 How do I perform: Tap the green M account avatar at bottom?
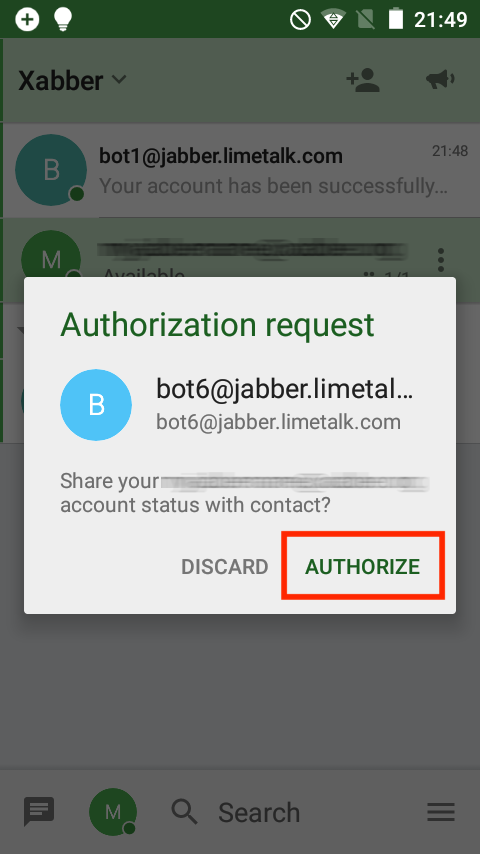coord(113,812)
